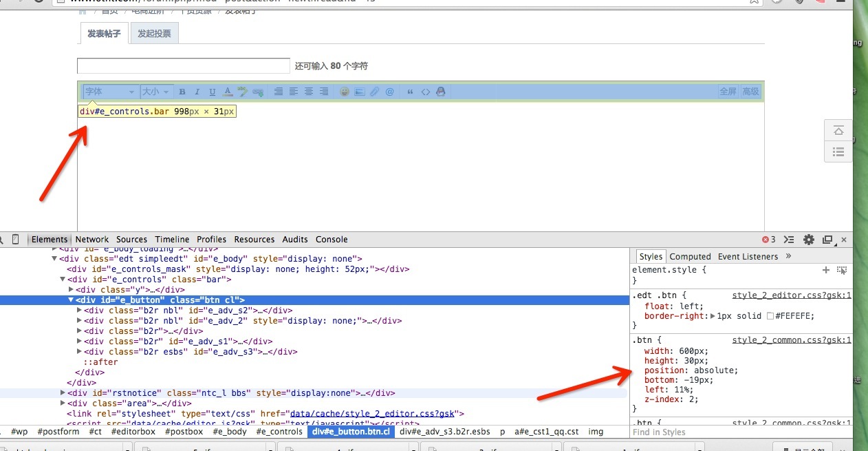
Task: Toggle underline formatting in the editor
Action: [x=212, y=92]
